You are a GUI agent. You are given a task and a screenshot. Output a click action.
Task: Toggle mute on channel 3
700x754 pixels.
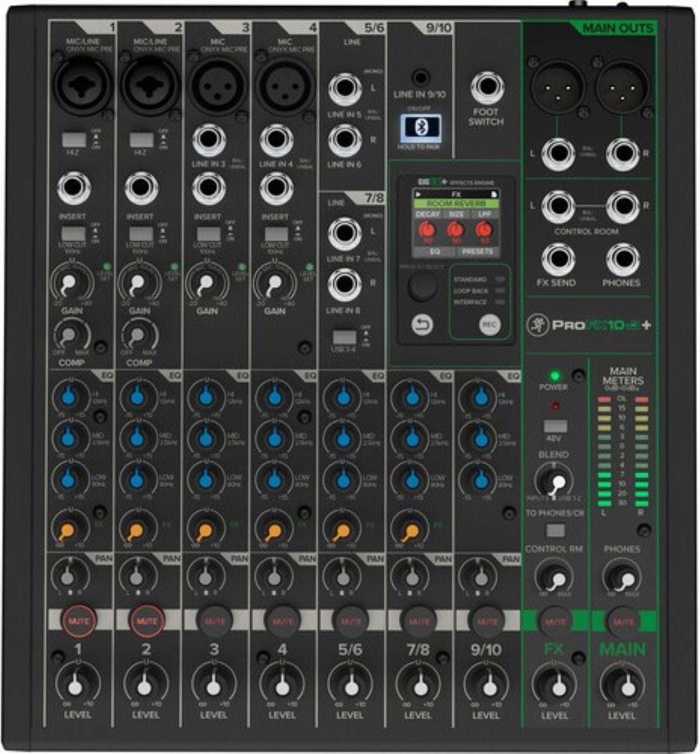click(x=215, y=621)
